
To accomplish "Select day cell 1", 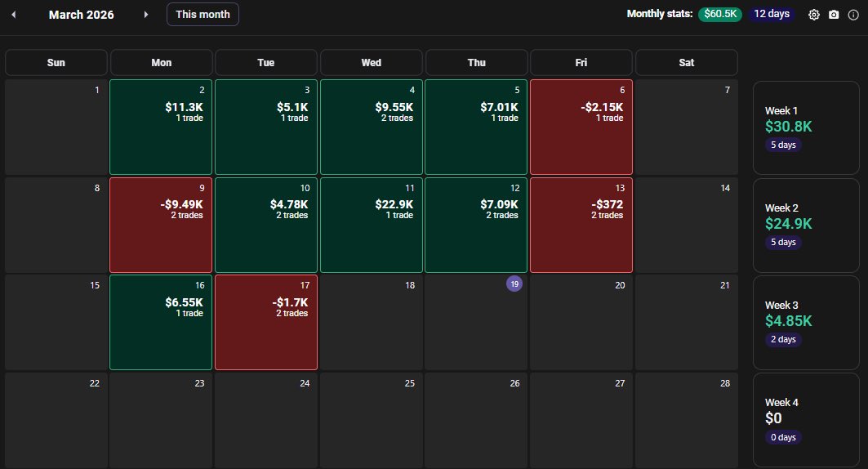I will click(x=56, y=127).
